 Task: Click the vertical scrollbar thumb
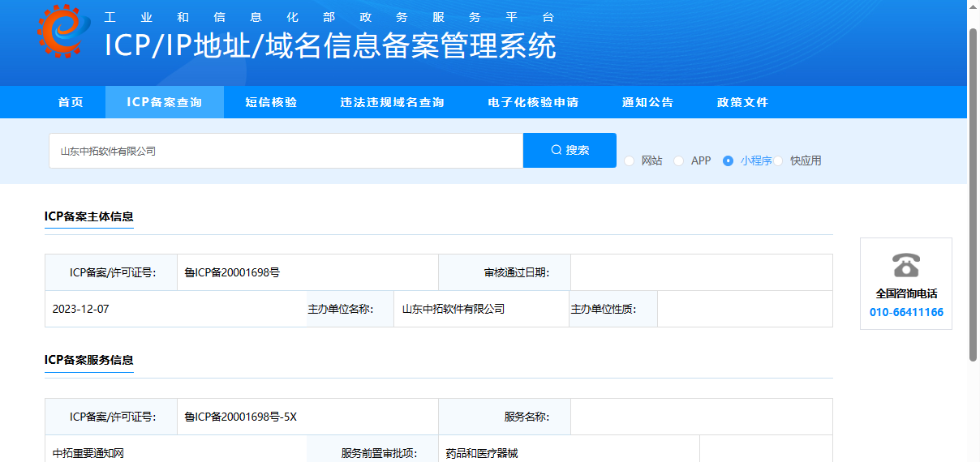[x=974, y=195]
